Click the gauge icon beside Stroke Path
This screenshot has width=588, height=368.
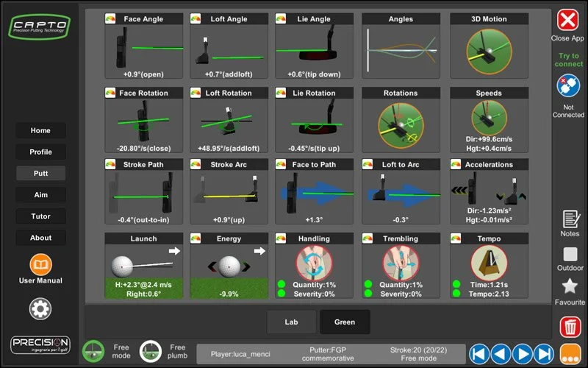coord(110,164)
